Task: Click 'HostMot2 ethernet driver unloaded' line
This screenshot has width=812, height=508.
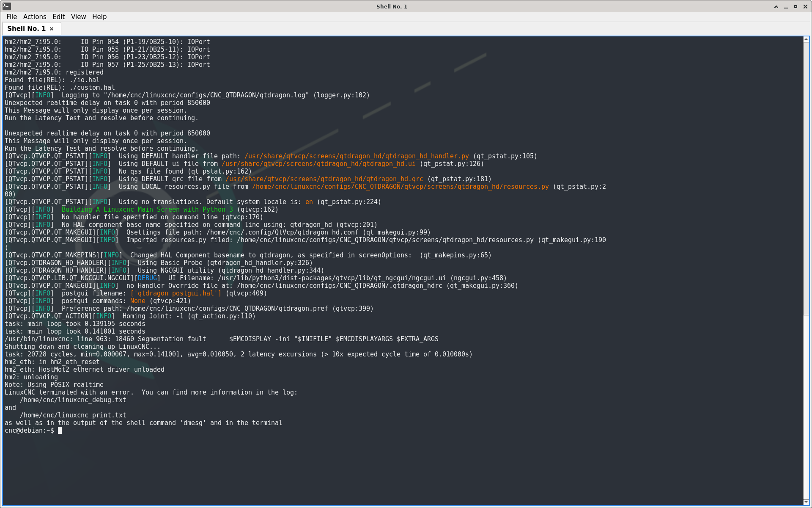Action: [85, 370]
